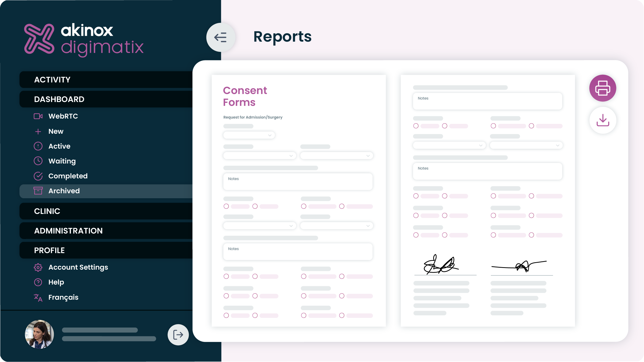
Task: Expand the first dropdown on consent form
Action: (248, 135)
